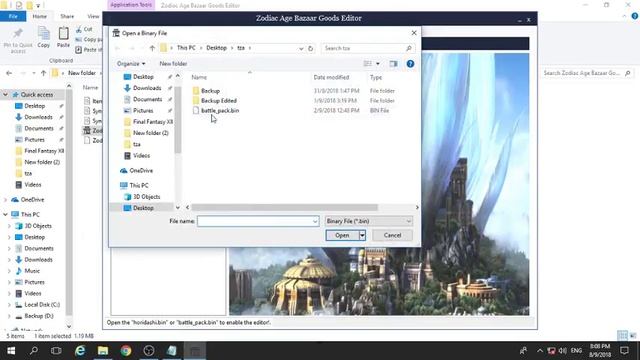Open the dropdown arrow beside Open button

coord(362,235)
